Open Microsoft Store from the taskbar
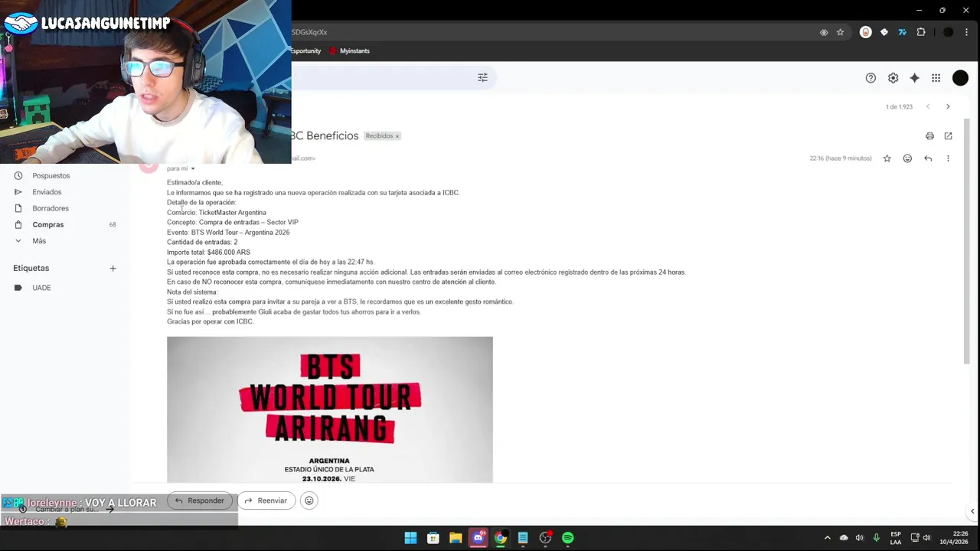 (x=433, y=538)
